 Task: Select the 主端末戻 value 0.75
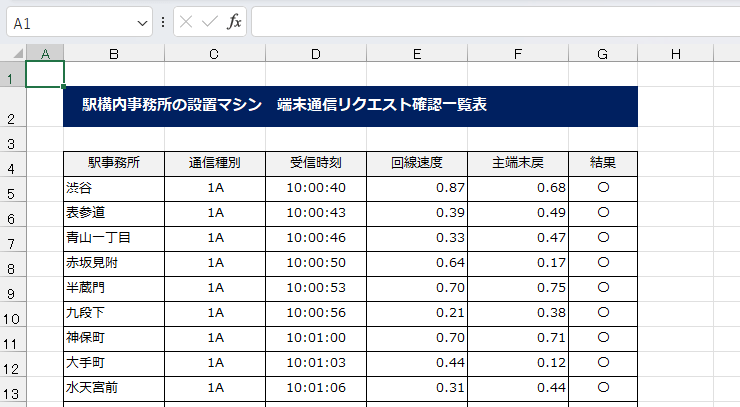[x=518, y=289]
